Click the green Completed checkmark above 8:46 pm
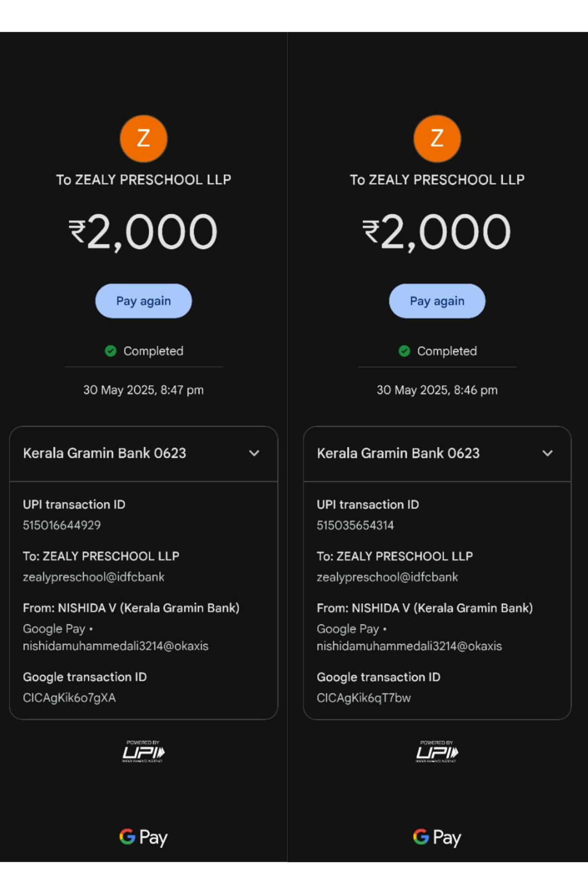588x882 pixels. pos(404,351)
